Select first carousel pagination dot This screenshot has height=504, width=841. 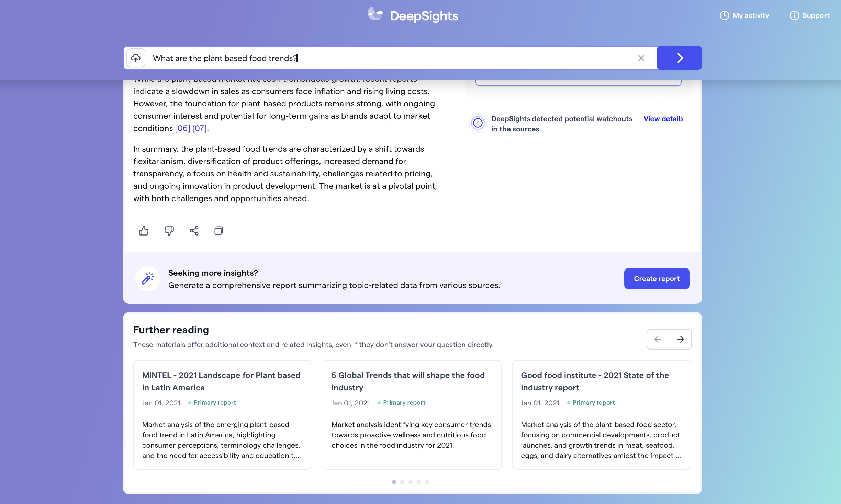(394, 482)
